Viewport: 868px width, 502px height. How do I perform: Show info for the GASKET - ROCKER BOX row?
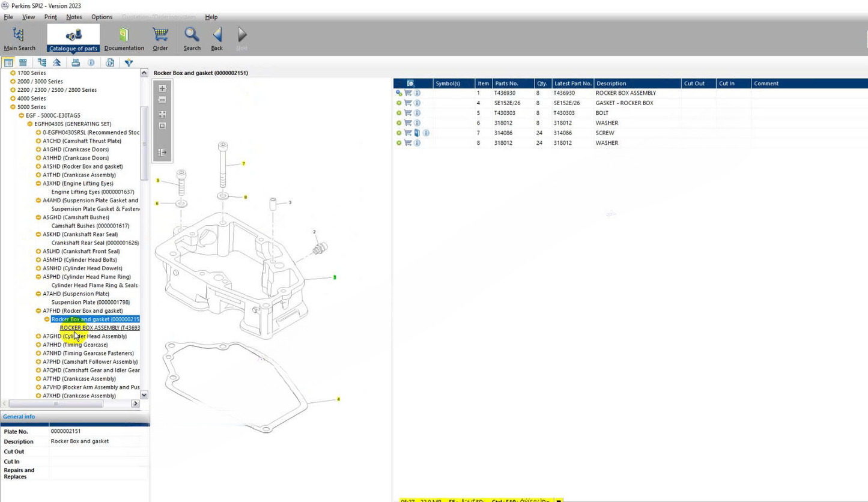point(417,103)
